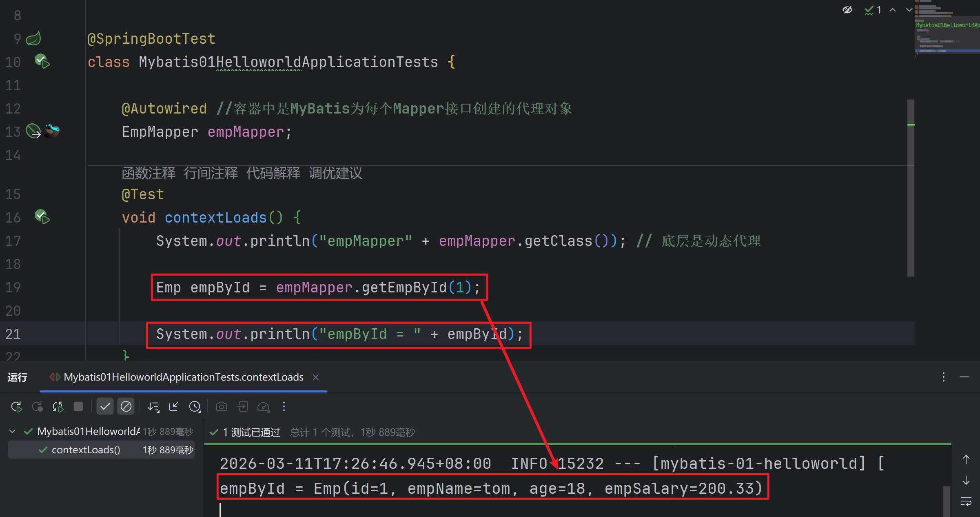Select Mybatis01HelloworldApplicationTests.contextLoads run tab
This screenshot has width=980, height=517.
[183, 377]
